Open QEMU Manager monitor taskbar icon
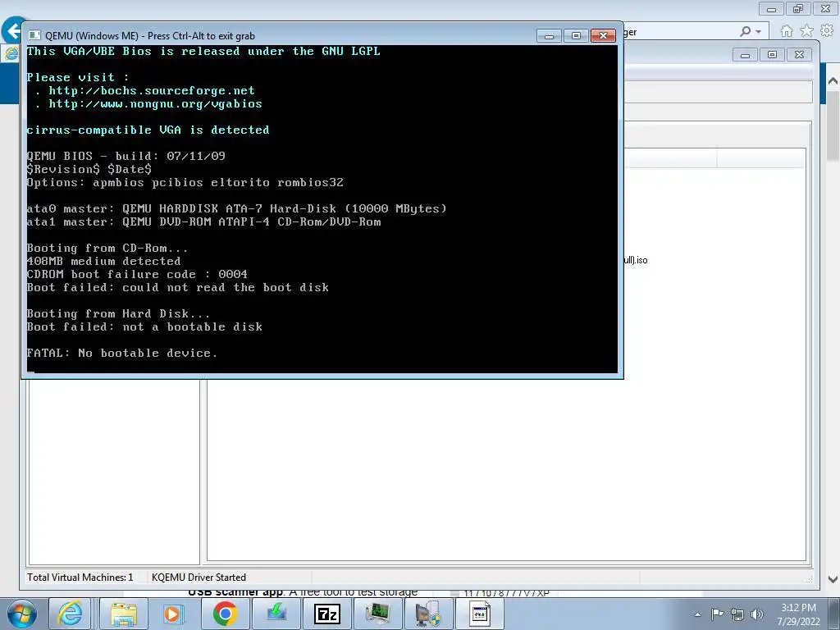The width and height of the screenshot is (840, 630). pyautogui.click(x=377, y=614)
